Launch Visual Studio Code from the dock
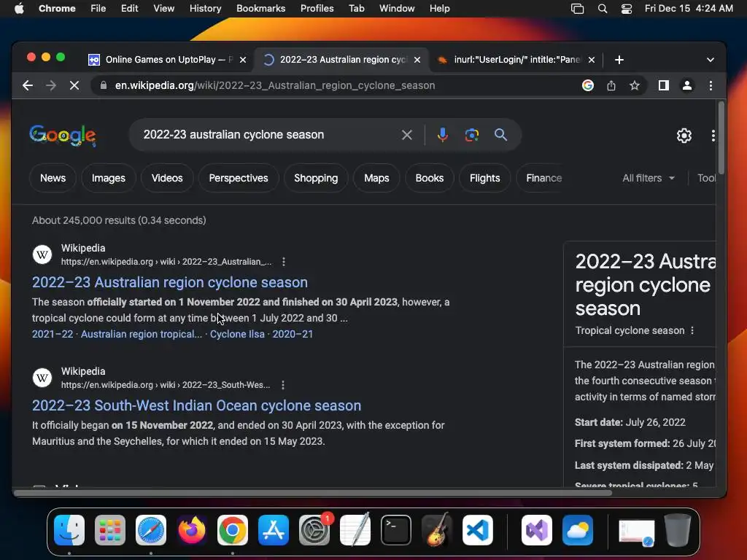 (477, 530)
